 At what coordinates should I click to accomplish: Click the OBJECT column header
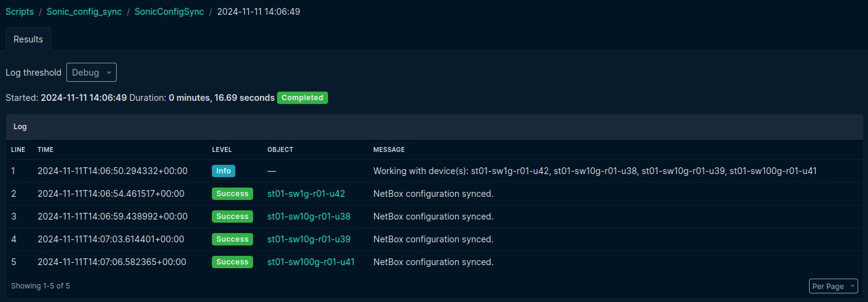pyautogui.click(x=280, y=150)
